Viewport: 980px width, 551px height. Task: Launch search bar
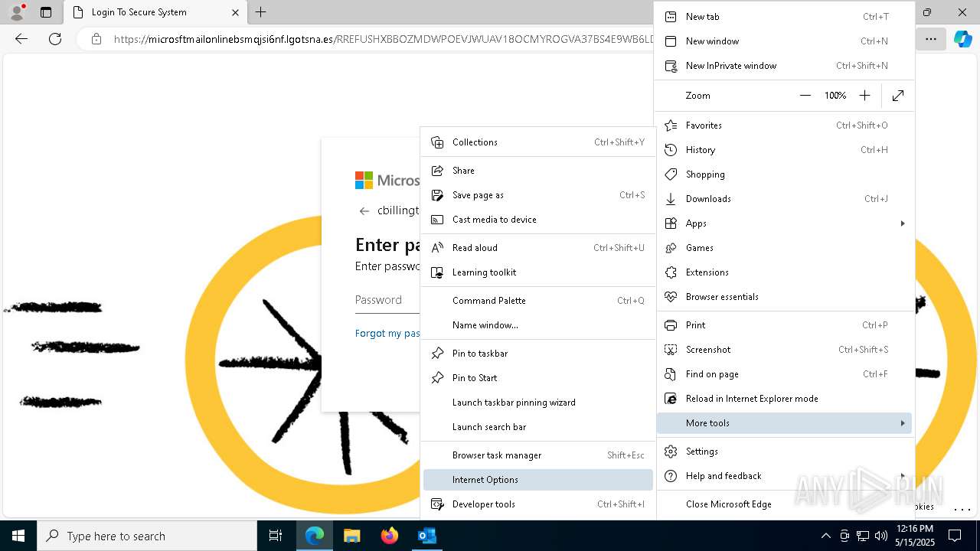[x=537, y=427]
